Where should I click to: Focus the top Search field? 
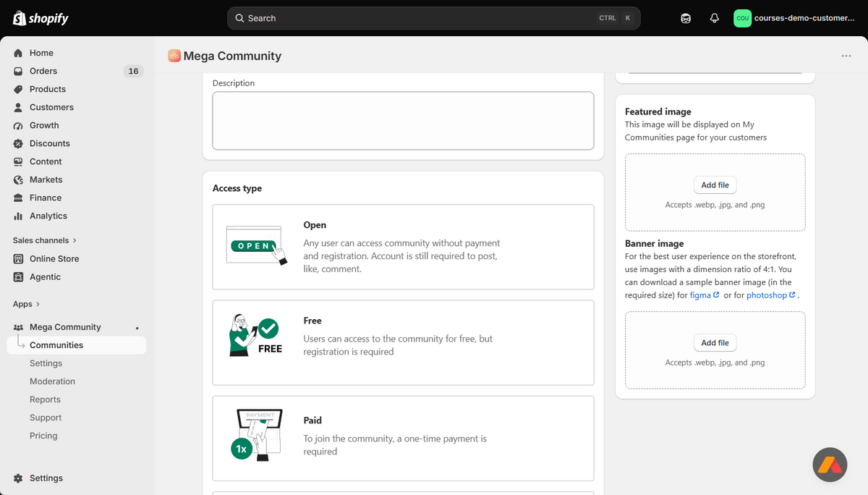tap(434, 18)
